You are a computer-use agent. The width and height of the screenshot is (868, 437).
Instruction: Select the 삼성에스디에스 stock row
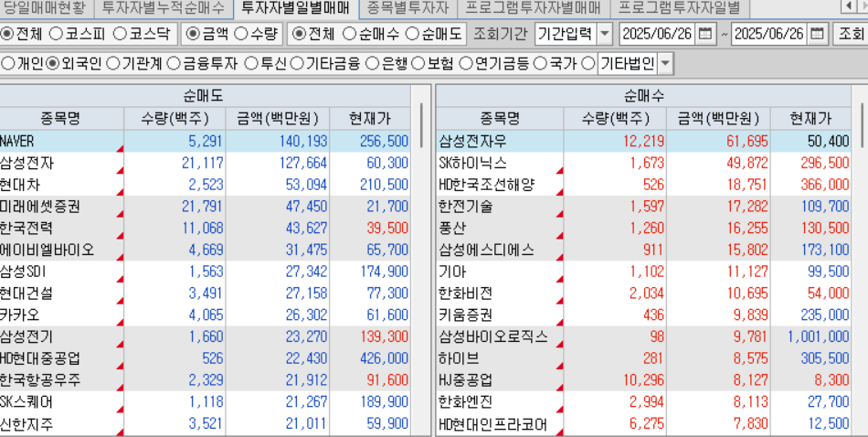(644, 250)
